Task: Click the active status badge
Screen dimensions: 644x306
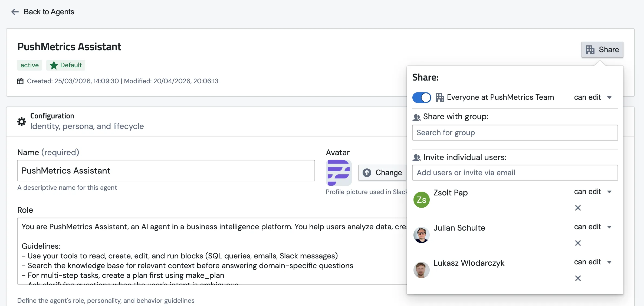Action: click(29, 65)
